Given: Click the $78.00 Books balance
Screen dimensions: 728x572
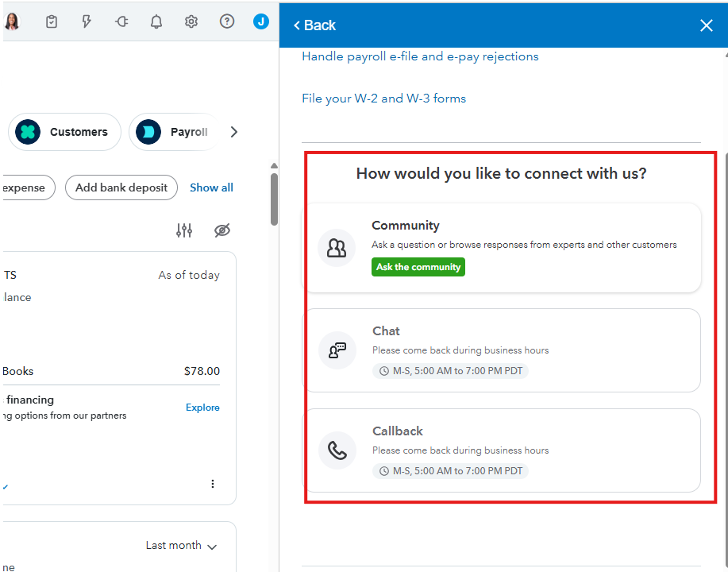Looking at the screenshot, I should coord(202,371).
